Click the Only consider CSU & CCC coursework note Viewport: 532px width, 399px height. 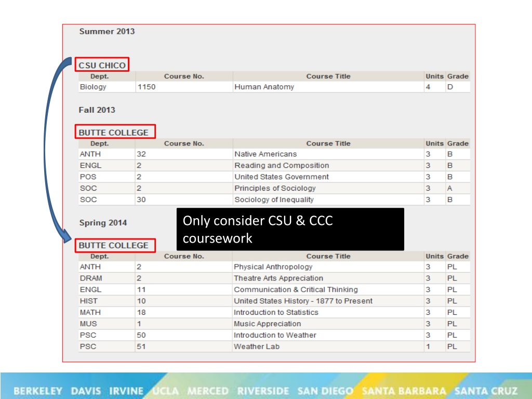click(x=290, y=229)
